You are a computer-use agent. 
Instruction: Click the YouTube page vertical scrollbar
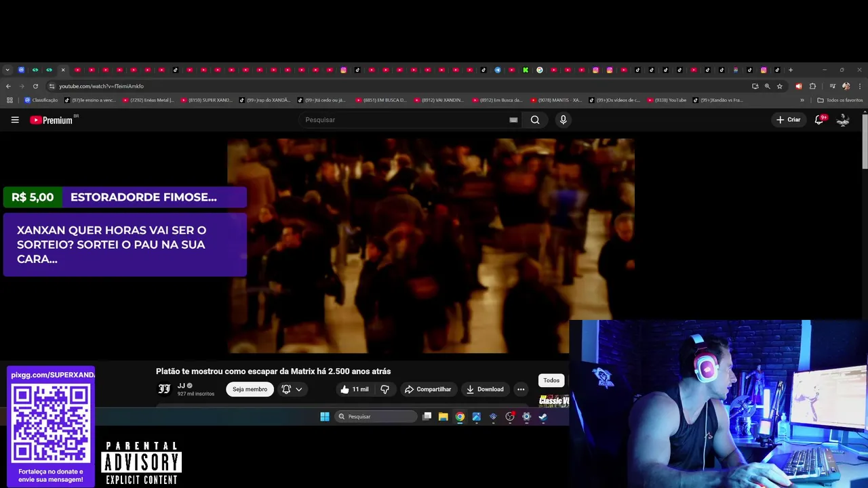pyautogui.click(x=865, y=141)
